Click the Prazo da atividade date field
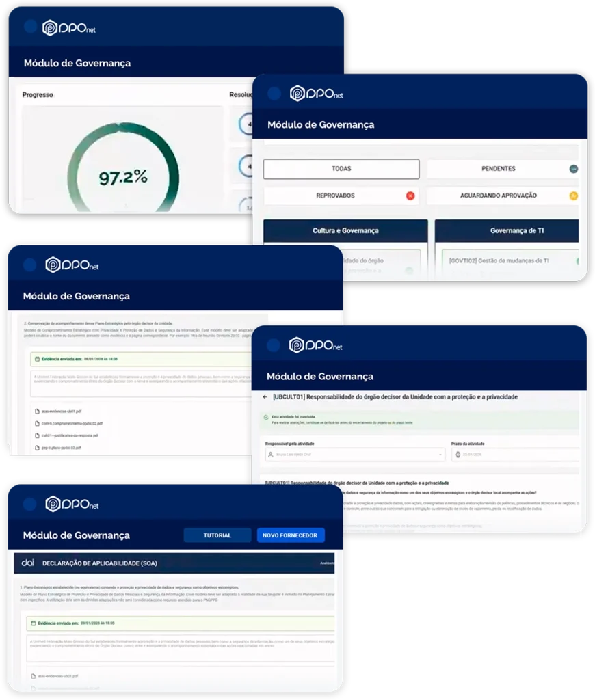This screenshot has width=595, height=700. [x=515, y=455]
